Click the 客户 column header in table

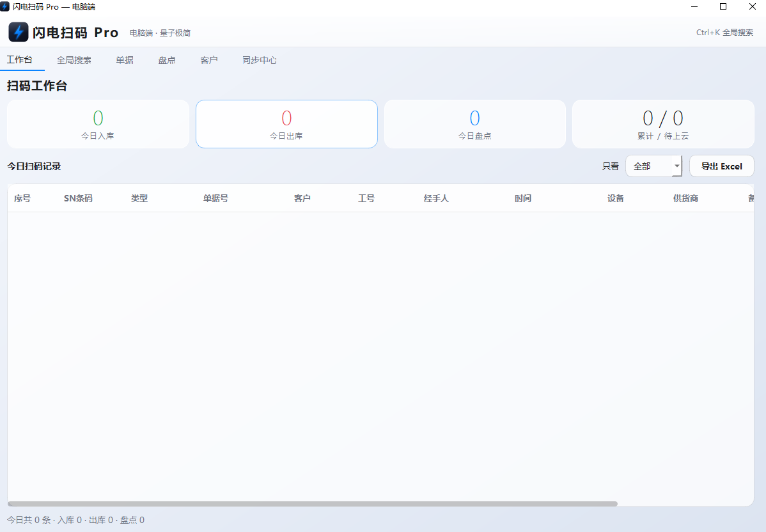[x=302, y=198]
